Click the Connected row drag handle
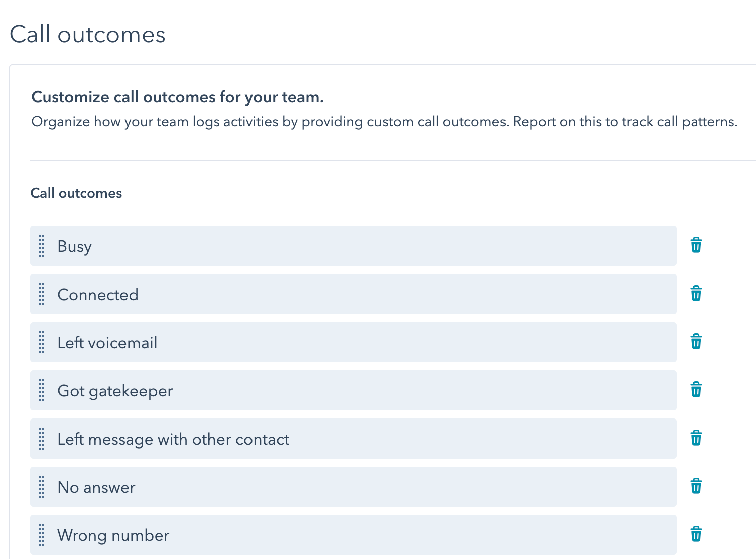 point(42,294)
